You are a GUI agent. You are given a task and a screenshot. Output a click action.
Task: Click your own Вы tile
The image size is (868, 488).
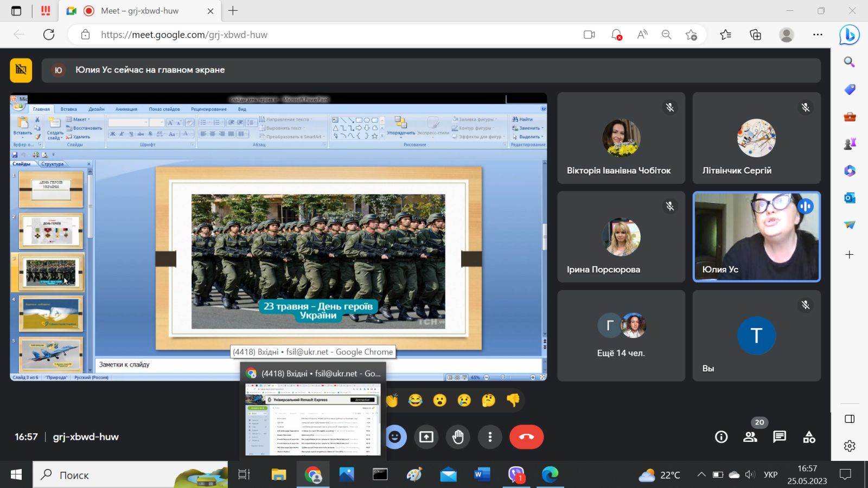point(756,336)
